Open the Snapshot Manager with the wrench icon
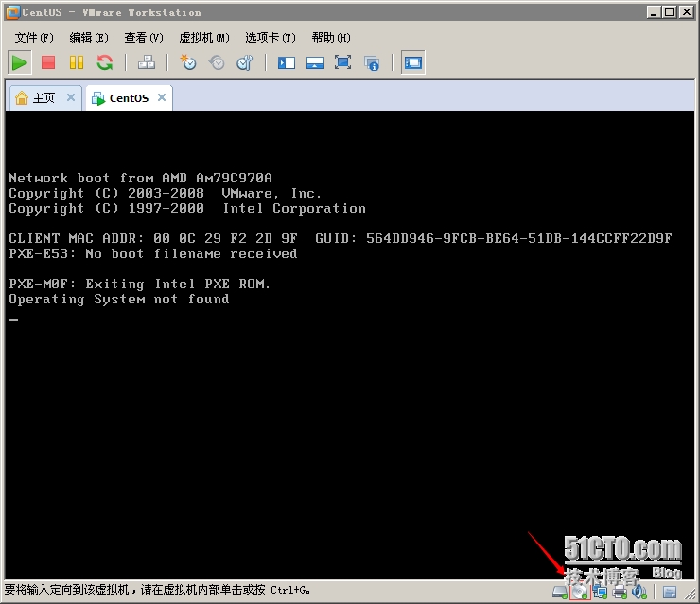The height and width of the screenshot is (604, 700). (245, 62)
